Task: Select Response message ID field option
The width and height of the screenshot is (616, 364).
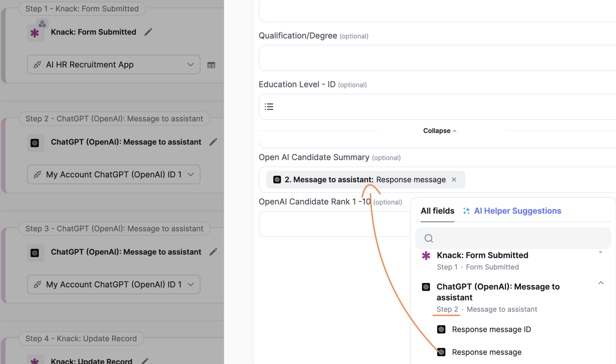Action: click(491, 330)
